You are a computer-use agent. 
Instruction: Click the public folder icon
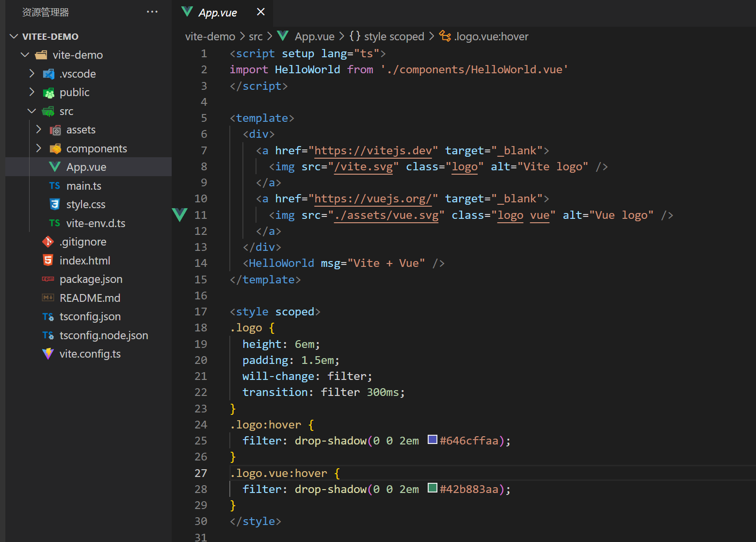click(48, 93)
